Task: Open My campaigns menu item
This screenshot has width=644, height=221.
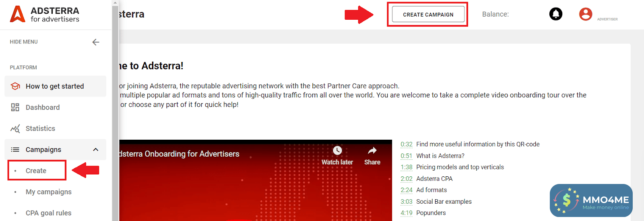Action: tap(48, 192)
